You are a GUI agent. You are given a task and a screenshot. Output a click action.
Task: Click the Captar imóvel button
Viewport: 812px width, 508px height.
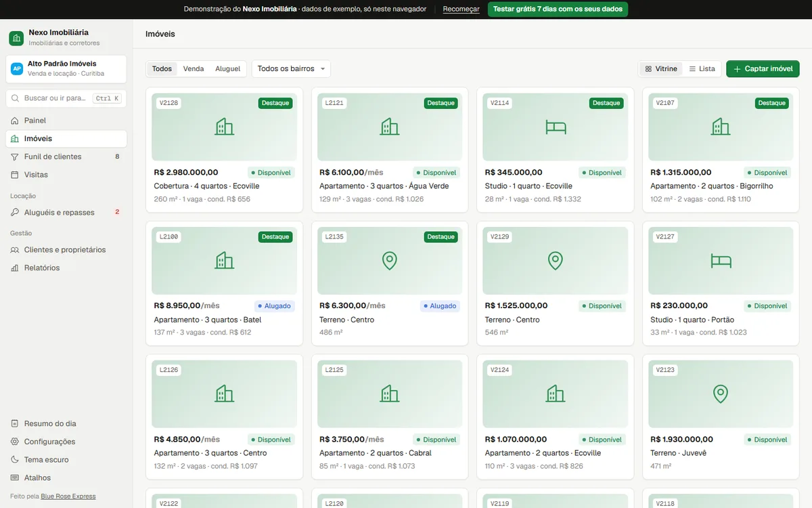(x=763, y=69)
